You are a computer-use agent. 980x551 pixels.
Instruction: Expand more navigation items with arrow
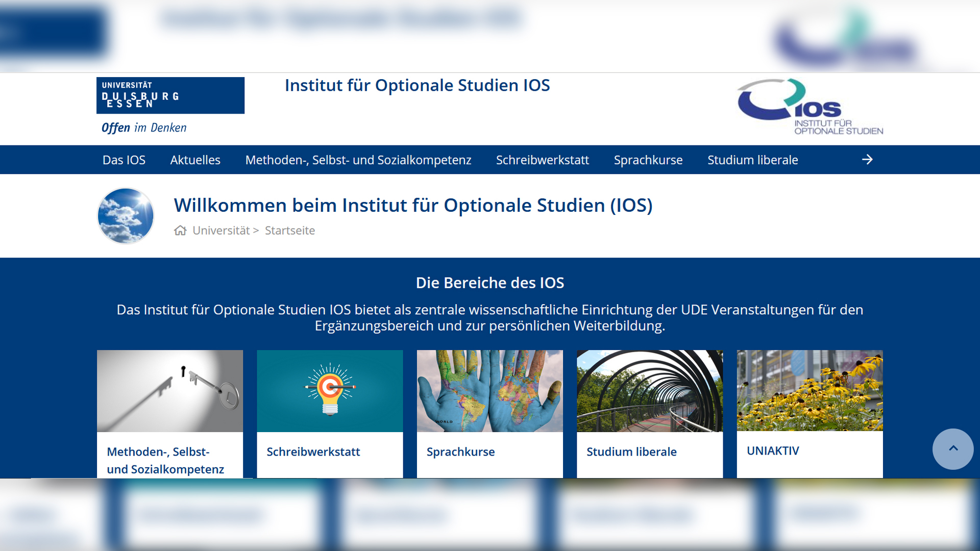867,160
